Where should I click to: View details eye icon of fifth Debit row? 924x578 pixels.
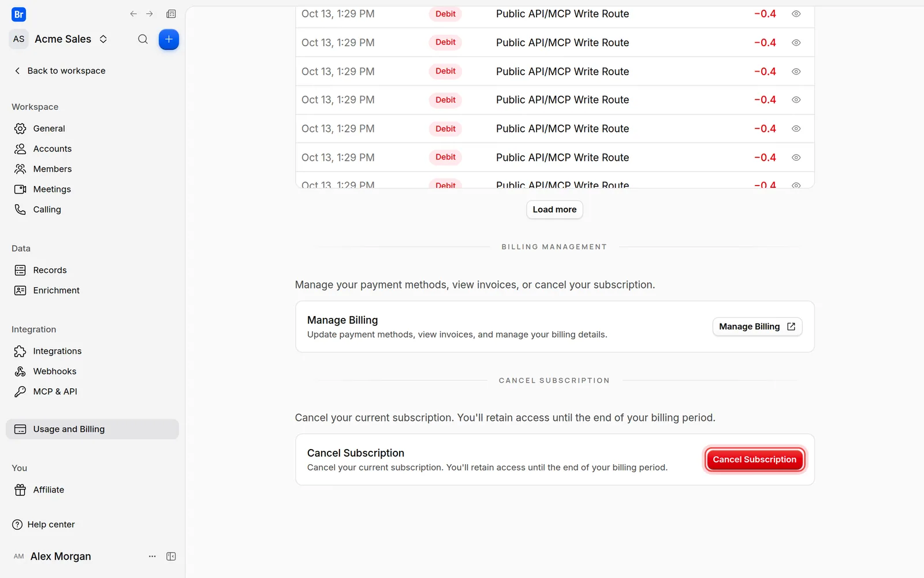point(796,129)
